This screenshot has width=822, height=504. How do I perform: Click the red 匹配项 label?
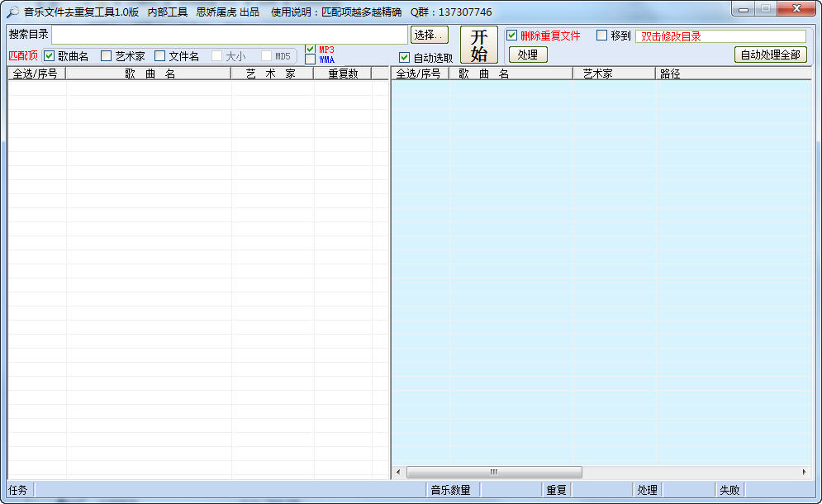coord(23,55)
